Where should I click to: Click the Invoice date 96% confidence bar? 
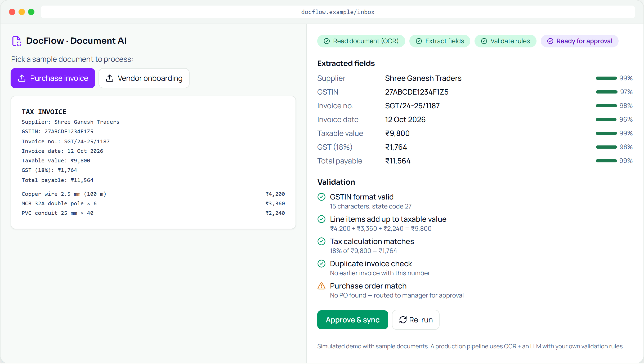click(x=606, y=119)
